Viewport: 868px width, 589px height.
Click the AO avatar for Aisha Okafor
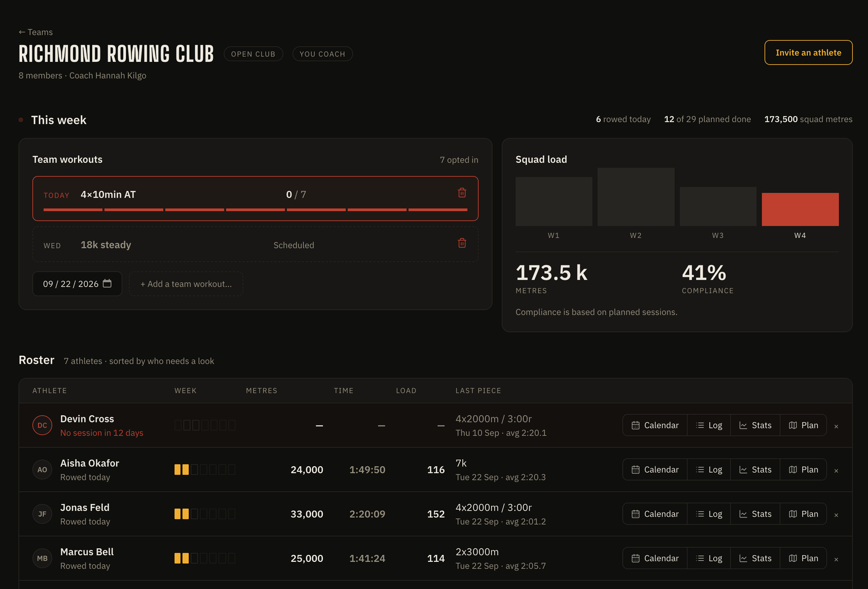[x=42, y=470]
